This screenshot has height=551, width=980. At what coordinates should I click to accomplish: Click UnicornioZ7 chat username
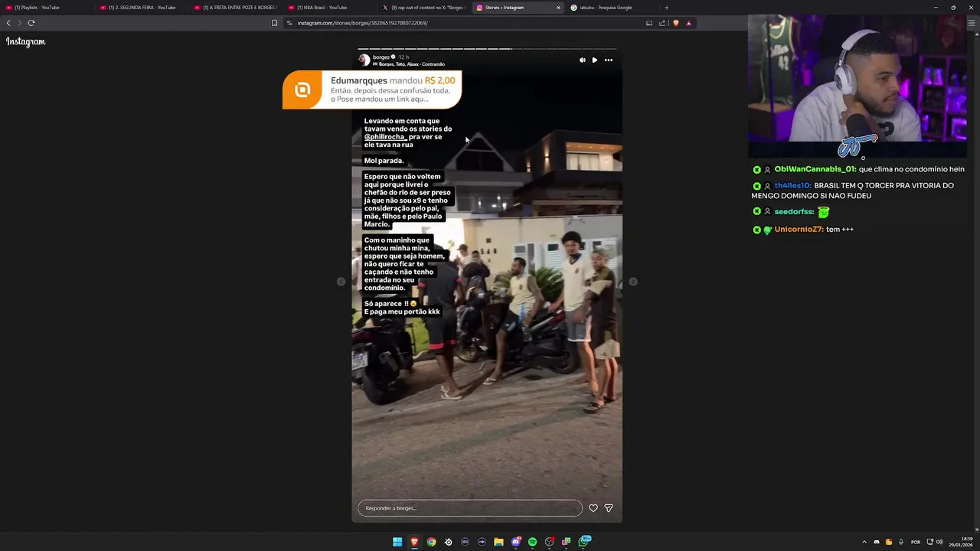pyautogui.click(x=799, y=230)
